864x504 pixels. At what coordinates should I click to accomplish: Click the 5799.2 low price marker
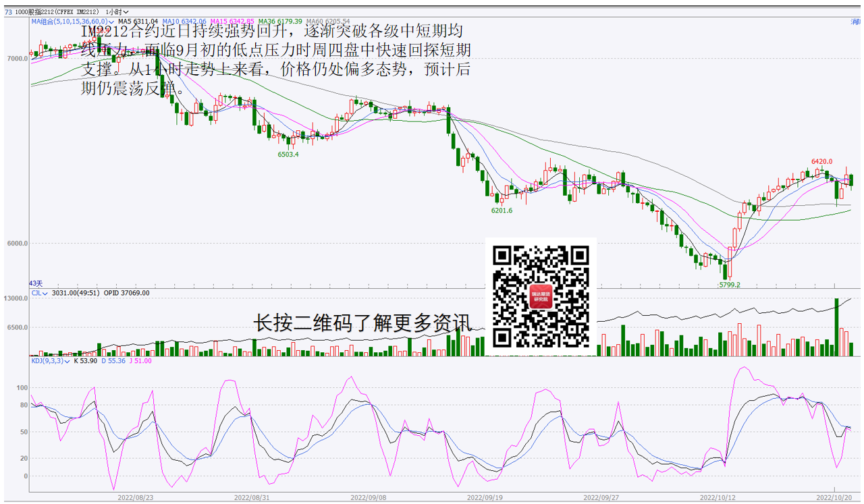[x=728, y=285]
